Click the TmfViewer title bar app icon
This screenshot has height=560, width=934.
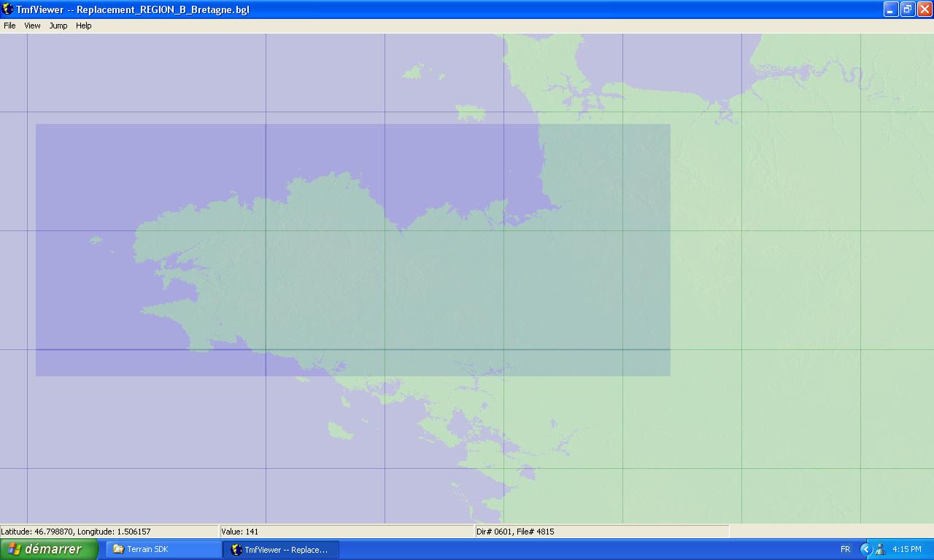point(8,9)
